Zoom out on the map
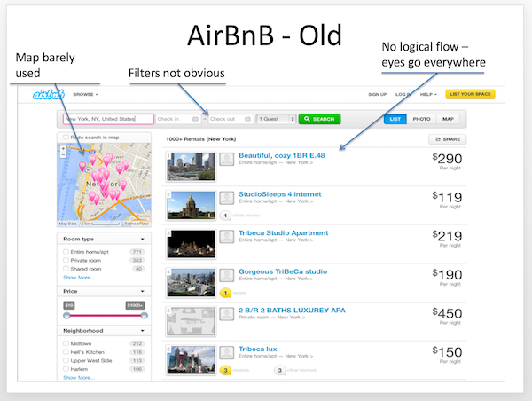This screenshot has width=532, height=401. tap(63, 155)
